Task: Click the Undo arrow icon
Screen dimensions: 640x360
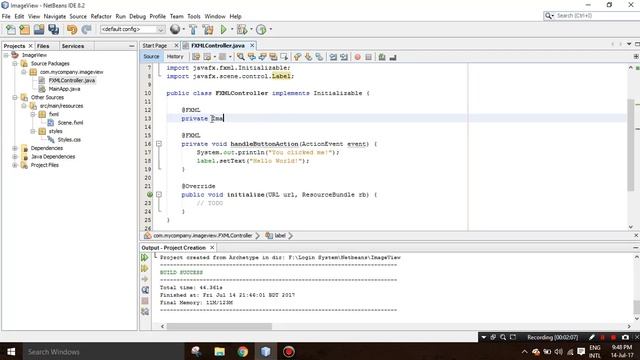Action: tap(72, 29)
